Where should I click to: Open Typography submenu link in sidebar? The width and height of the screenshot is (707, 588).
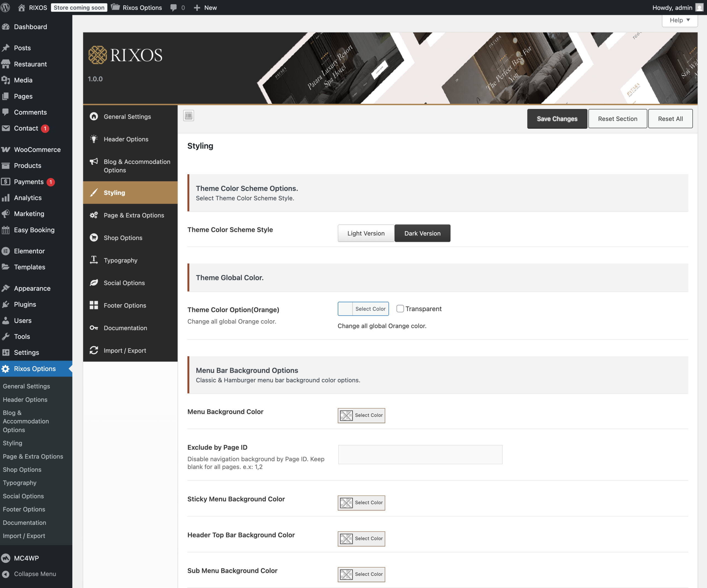(20, 483)
